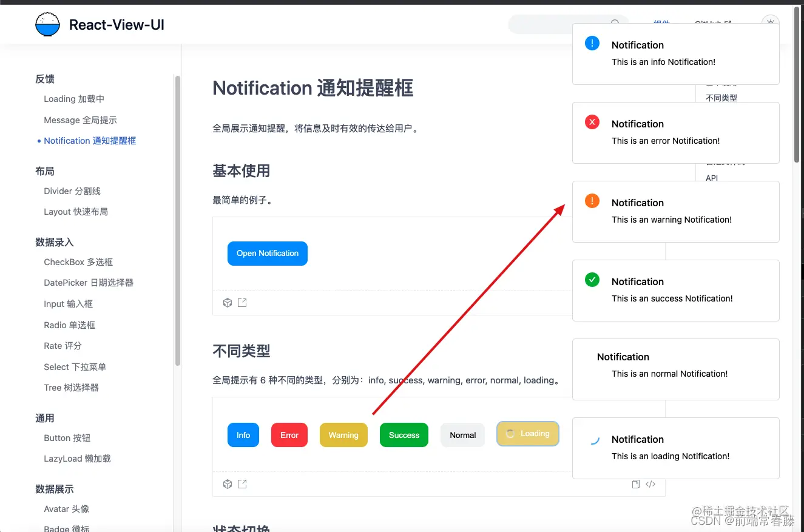Open the 组件 navigation menu
804x532 pixels.
[661, 23]
